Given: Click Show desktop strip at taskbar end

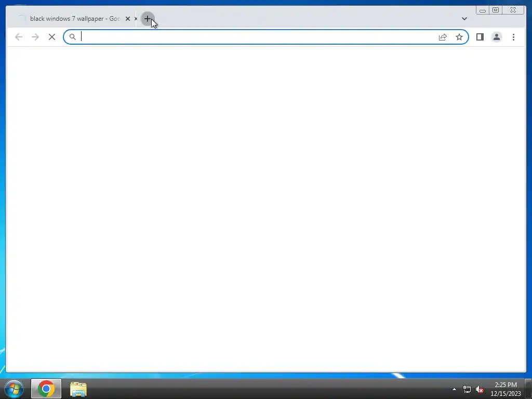Looking at the screenshot, I should coord(528,389).
